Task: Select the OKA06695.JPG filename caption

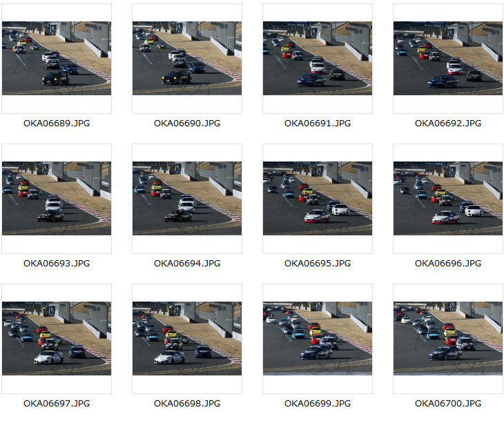Action: (318, 264)
